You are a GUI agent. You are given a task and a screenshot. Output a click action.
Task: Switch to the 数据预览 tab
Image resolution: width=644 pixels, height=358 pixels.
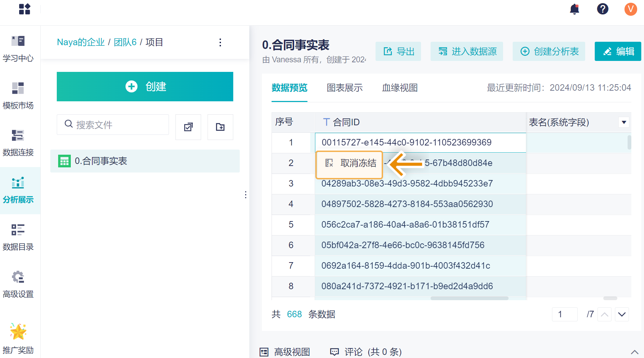289,88
